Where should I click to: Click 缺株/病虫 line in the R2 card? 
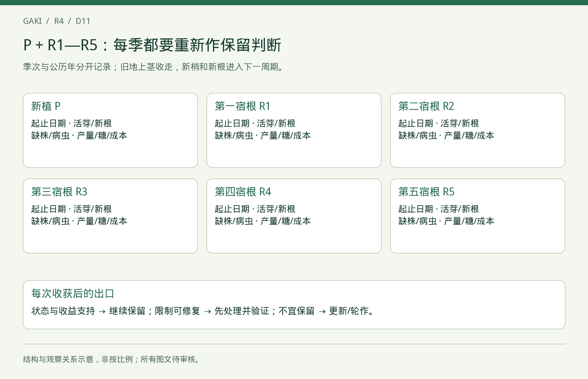[x=447, y=136]
